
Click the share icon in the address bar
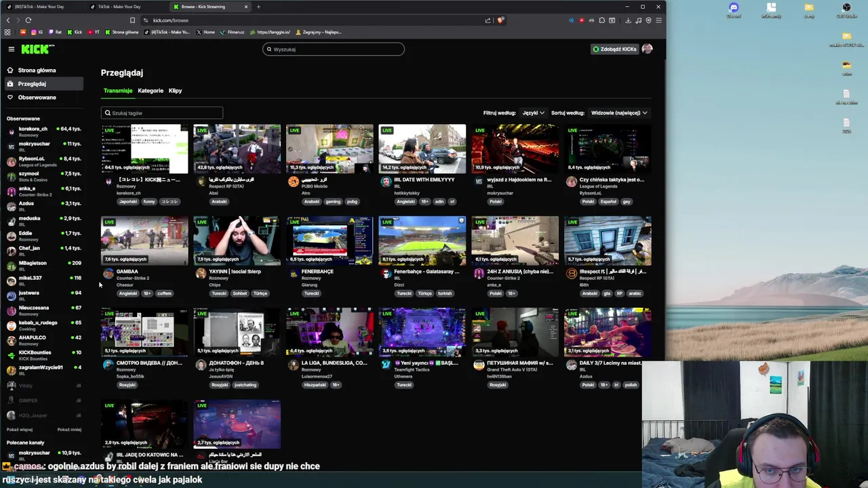tap(488, 20)
